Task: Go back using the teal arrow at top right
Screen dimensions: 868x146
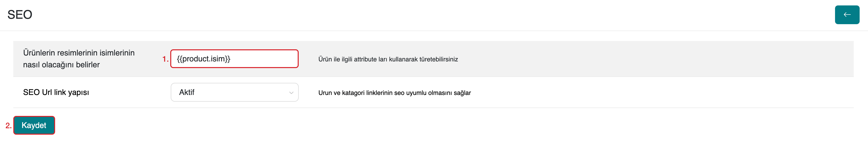Action: coord(847,15)
